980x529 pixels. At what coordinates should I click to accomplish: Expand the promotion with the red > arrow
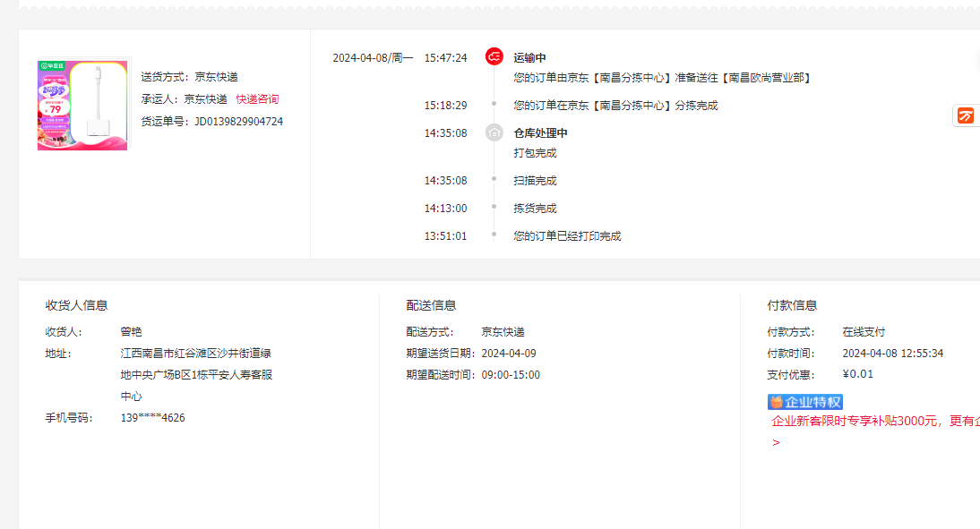pyautogui.click(x=776, y=442)
